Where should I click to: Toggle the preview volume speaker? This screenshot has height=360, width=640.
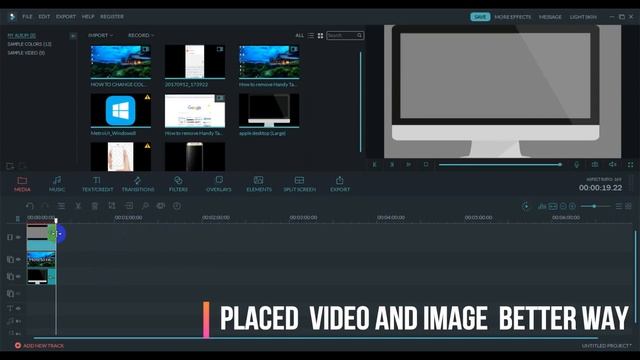[612, 164]
